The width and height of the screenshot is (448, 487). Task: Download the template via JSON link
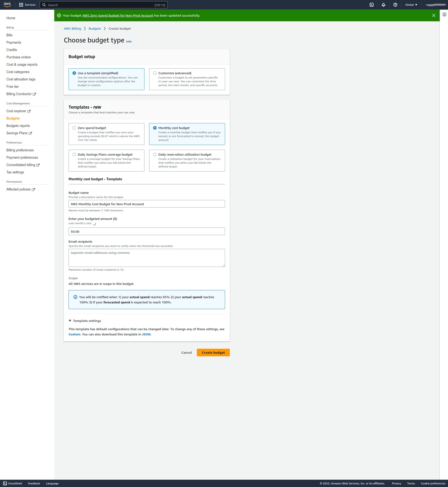pyautogui.click(x=146, y=334)
